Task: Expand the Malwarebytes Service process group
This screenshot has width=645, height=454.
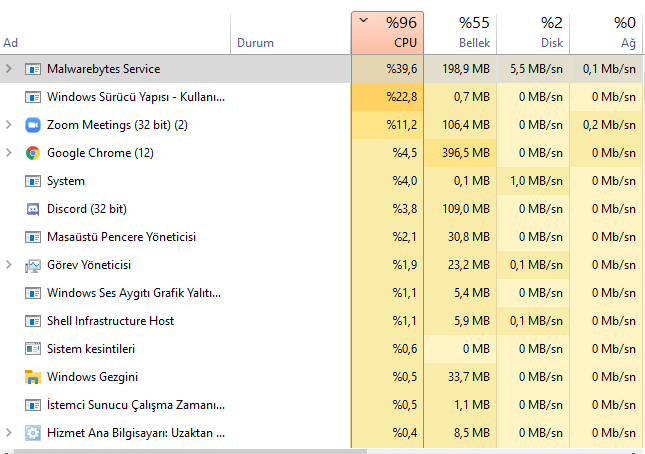Action: 9,69
